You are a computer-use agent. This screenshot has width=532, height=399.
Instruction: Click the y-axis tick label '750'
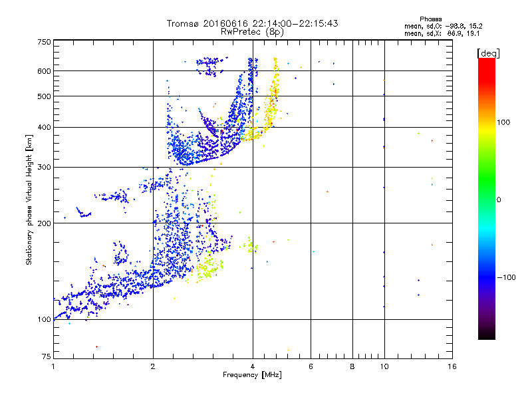click(x=44, y=42)
